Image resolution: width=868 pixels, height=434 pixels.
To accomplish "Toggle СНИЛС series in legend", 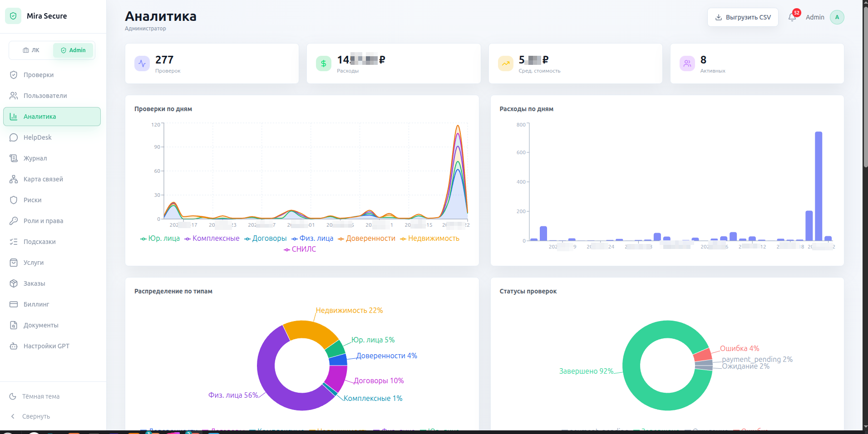I will point(300,249).
